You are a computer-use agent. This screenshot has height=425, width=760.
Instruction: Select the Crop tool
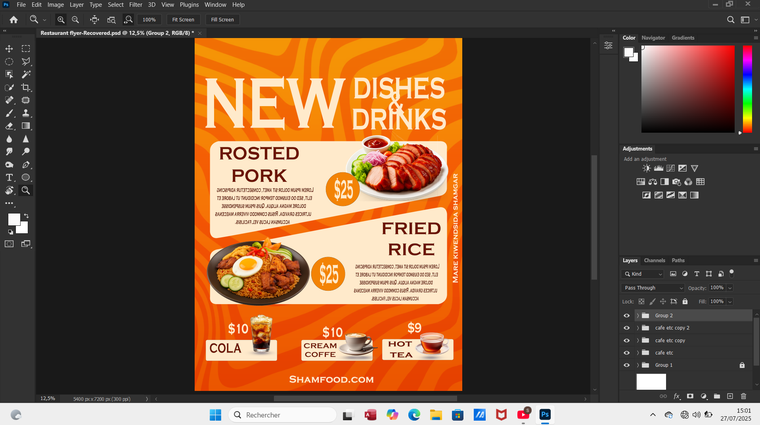click(x=26, y=87)
